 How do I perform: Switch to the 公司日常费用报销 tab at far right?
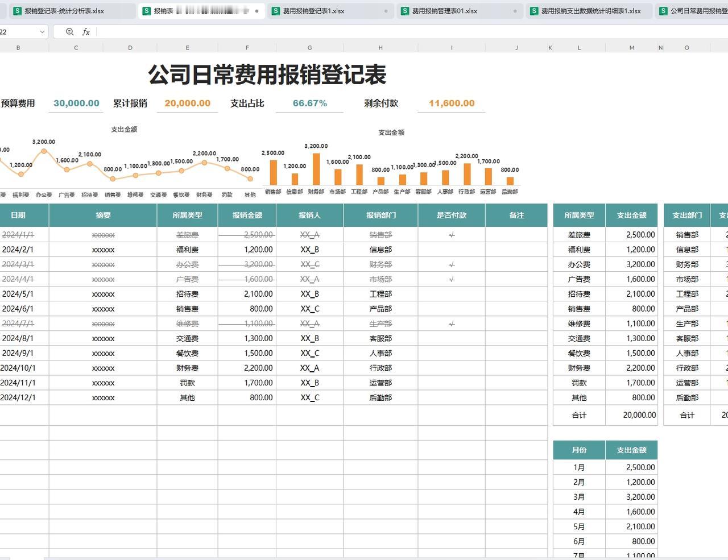(692, 11)
